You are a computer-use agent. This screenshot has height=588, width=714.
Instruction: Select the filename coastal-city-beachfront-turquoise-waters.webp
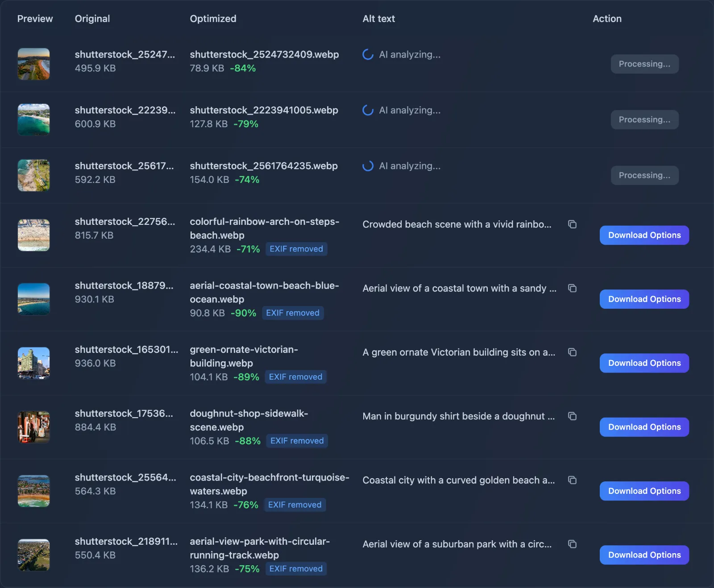tap(270, 484)
